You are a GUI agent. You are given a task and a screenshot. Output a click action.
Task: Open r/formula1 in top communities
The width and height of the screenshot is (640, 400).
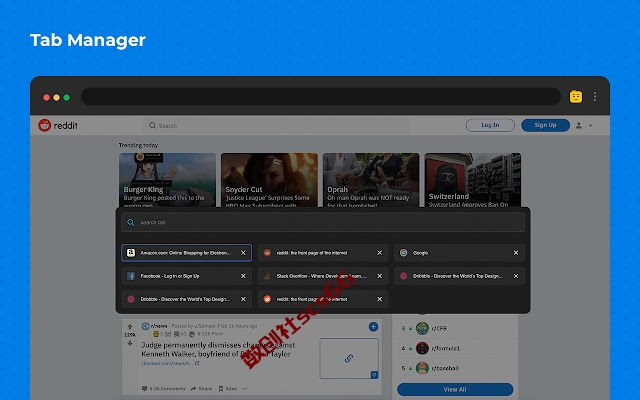[446, 348]
